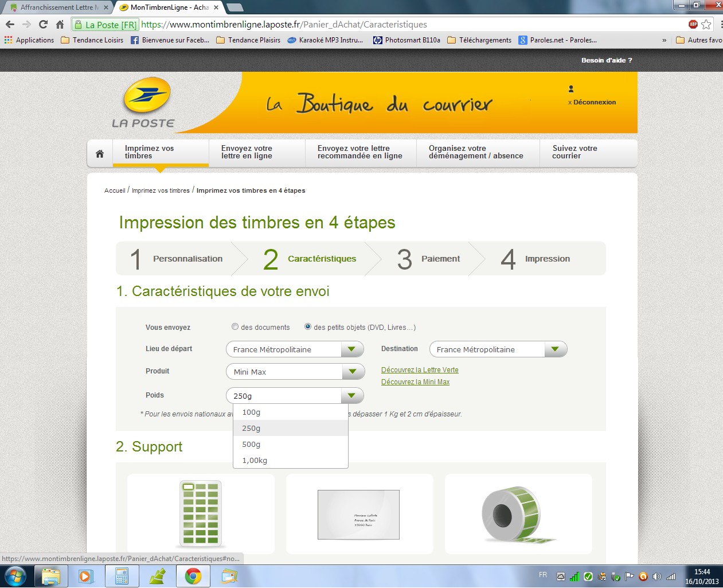Open Téléchargements bookmark folder

479,40
